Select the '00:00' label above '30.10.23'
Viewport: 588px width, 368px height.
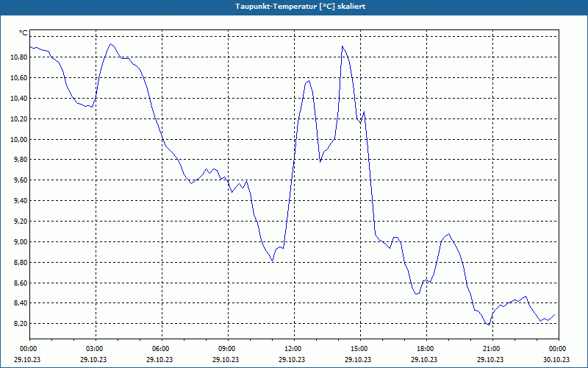[x=559, y=349]
